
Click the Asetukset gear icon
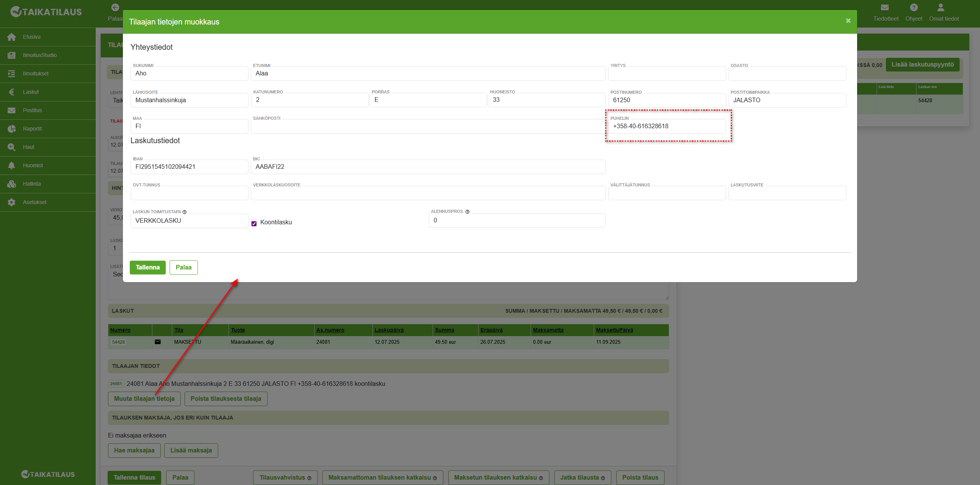[x=11, y=202]
